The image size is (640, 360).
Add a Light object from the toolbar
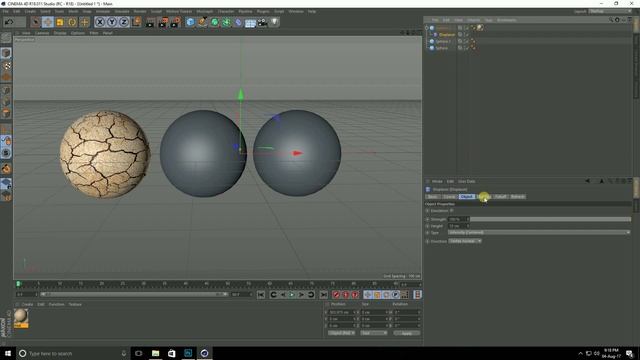[274, 22]
